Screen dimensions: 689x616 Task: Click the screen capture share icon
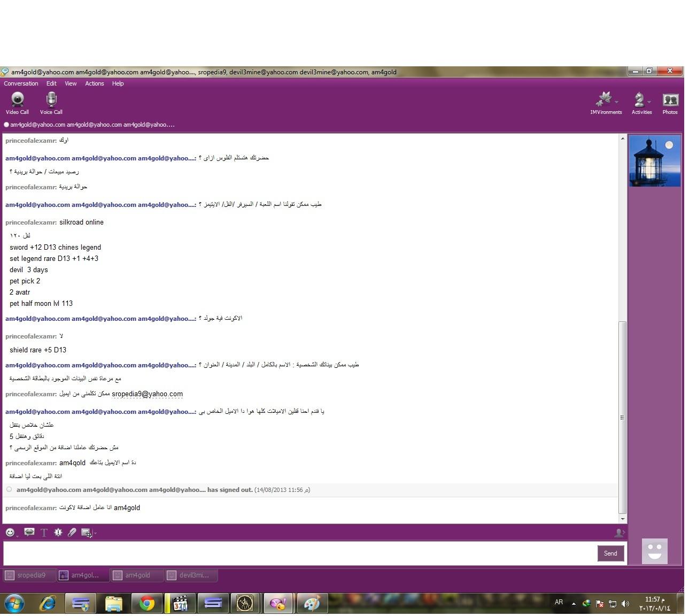click(86, 533)
